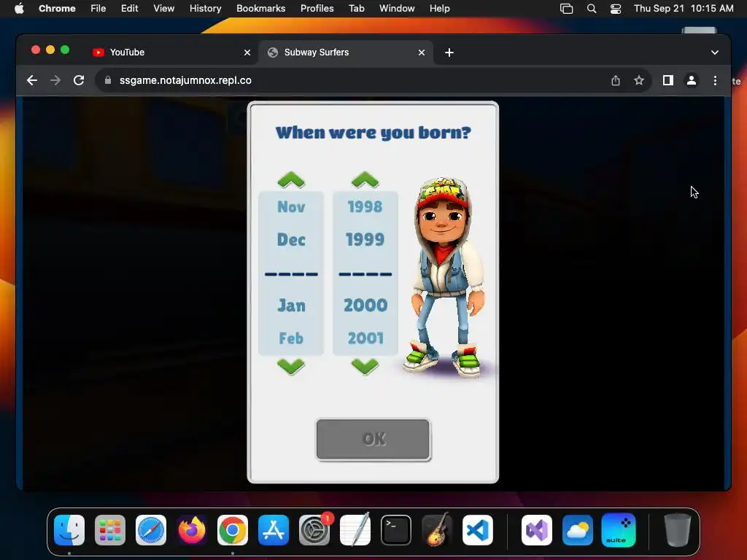747x560 pixels.
Task: Close the Subway Surfers tab
Action: (x=422, y=52)
